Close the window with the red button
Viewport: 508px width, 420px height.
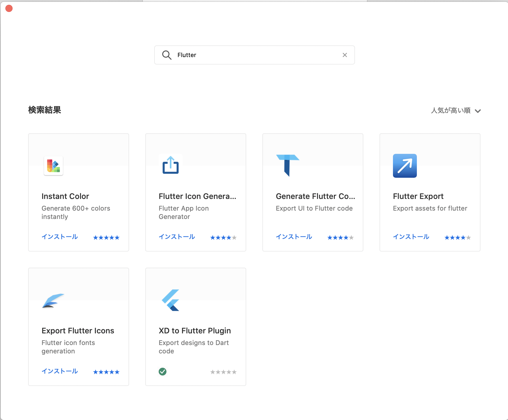click(x=9, y=8)
